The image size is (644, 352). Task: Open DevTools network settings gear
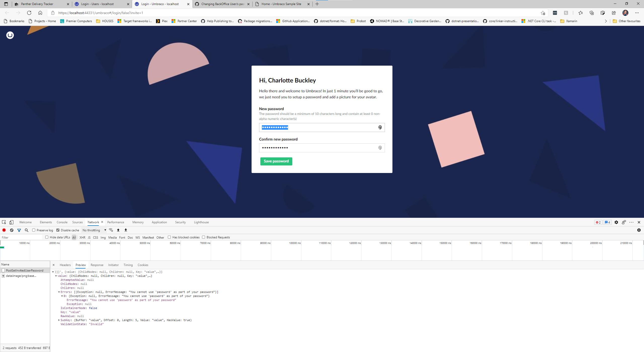point(639,230)
